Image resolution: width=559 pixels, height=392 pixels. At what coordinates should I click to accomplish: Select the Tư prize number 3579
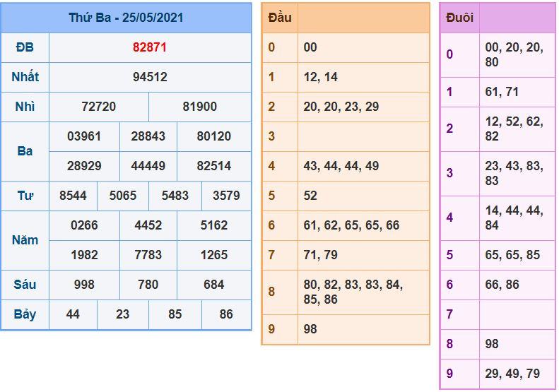pos(226,196)
